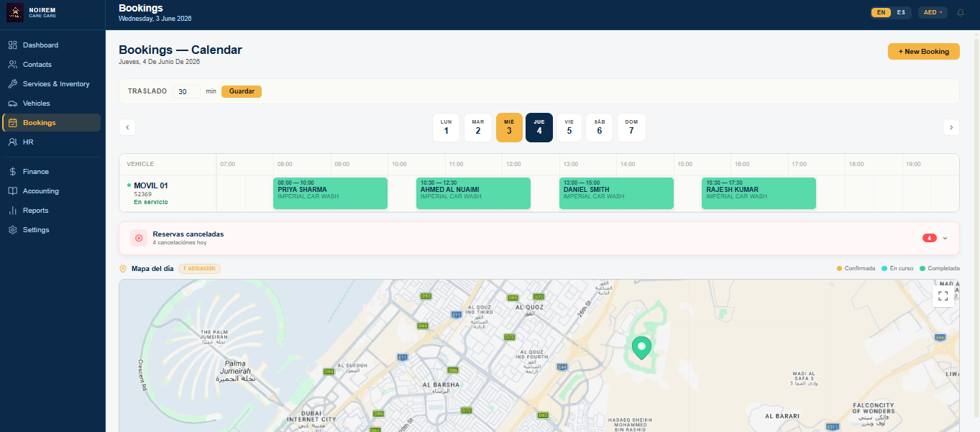Viewport: 980px width, 432px height.
Task: Select MIÉ 3 day tab
Action: click(509, 127)
